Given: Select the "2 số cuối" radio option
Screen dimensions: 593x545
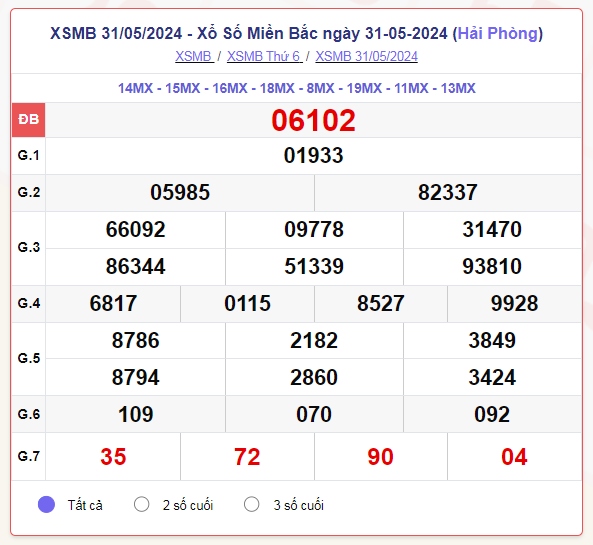Looking at the screenshot, I should click(x=141, y=504).
